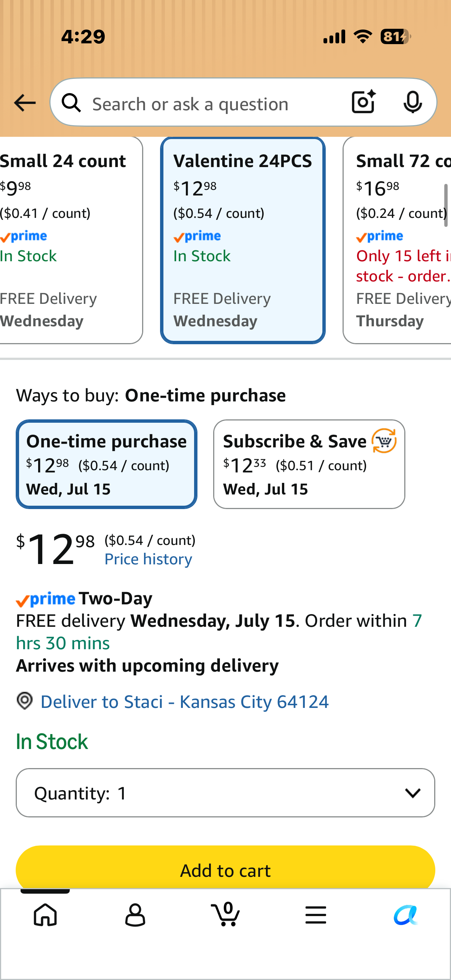The width and height of the screenshot is (451, 980).
Task: Go to Home tab icon
Action: tap(45, 914)
